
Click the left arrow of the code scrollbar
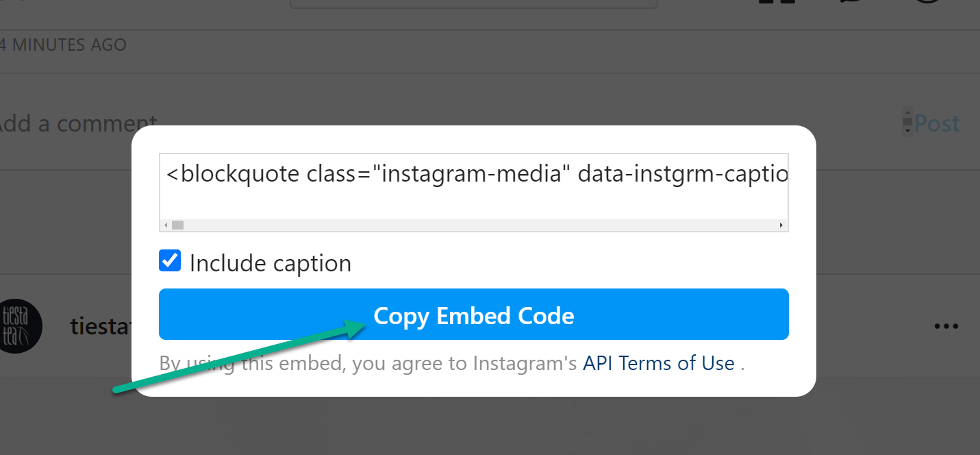[x=165, y=224]
